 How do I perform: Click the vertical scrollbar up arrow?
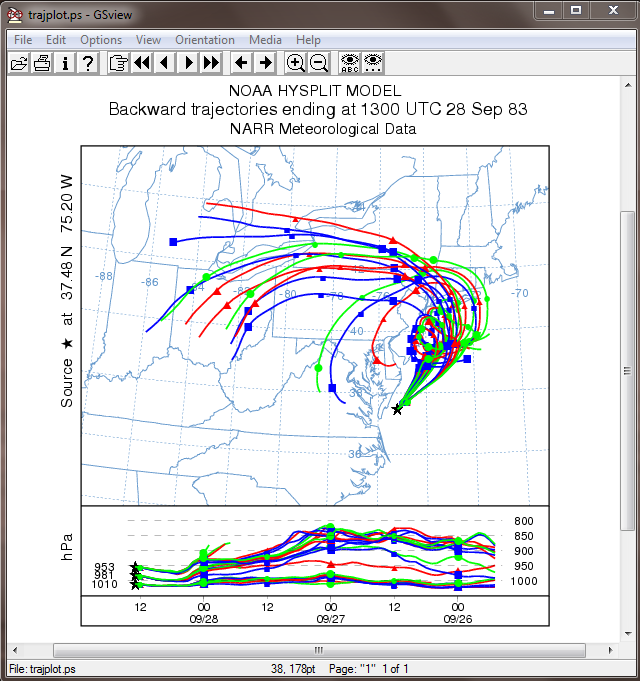pos(628,85)
